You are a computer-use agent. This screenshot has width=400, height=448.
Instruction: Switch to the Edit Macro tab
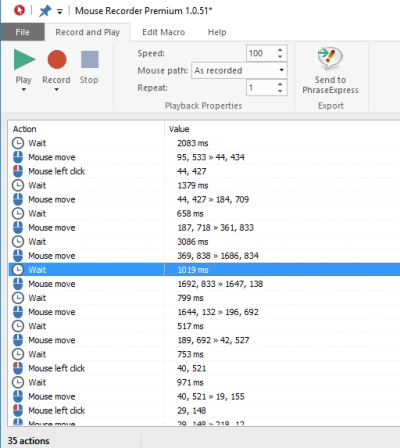(x=163, y=32)
